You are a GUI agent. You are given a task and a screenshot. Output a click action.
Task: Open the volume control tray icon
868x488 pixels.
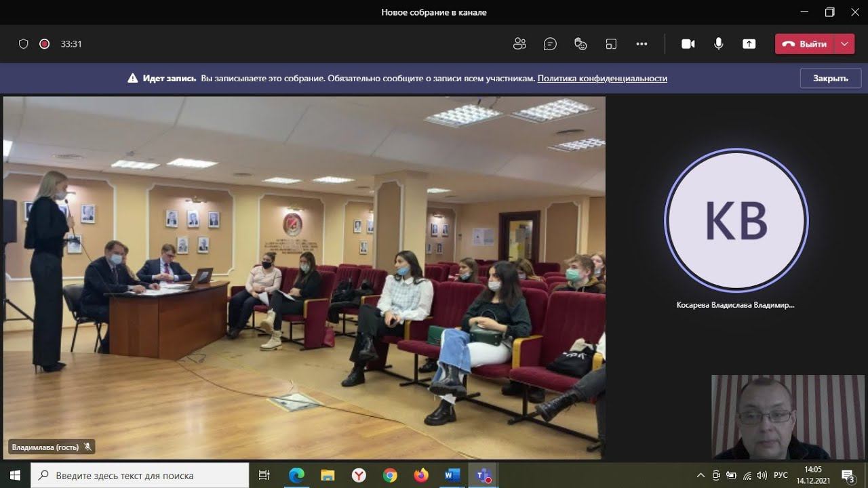pos(762,475)
